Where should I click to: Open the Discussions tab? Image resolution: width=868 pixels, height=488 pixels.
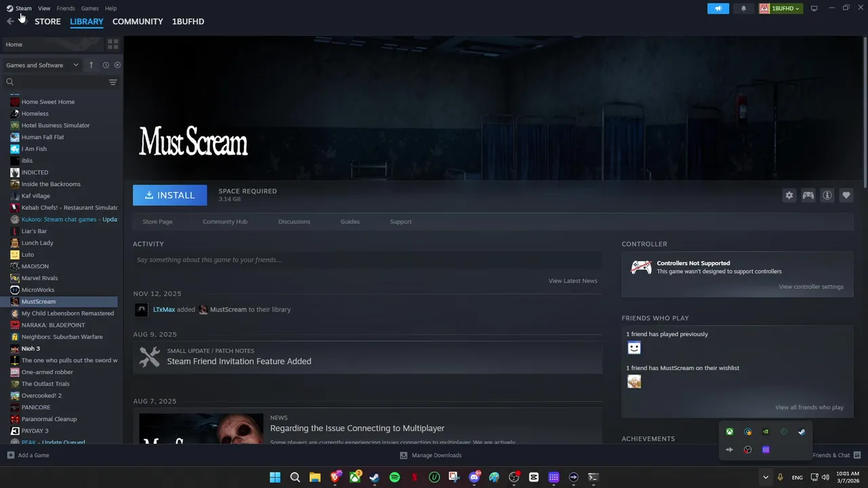point(294,222)
